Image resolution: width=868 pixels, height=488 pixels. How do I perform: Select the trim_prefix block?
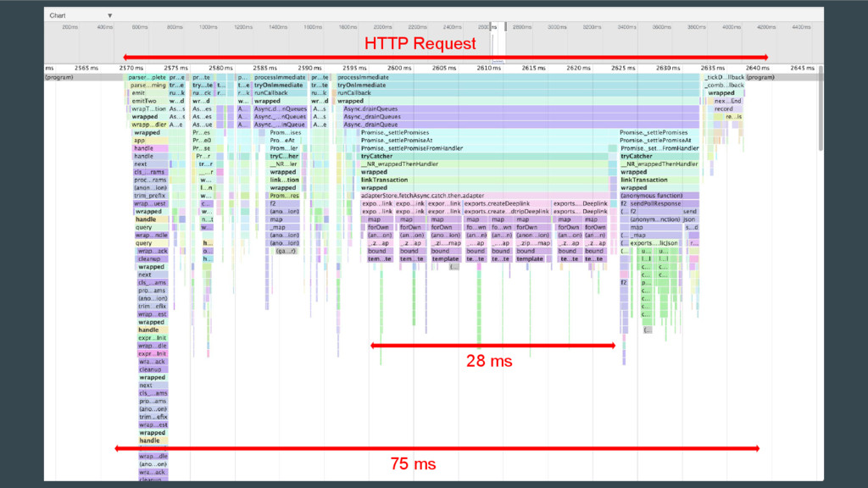tap(151, 196)
